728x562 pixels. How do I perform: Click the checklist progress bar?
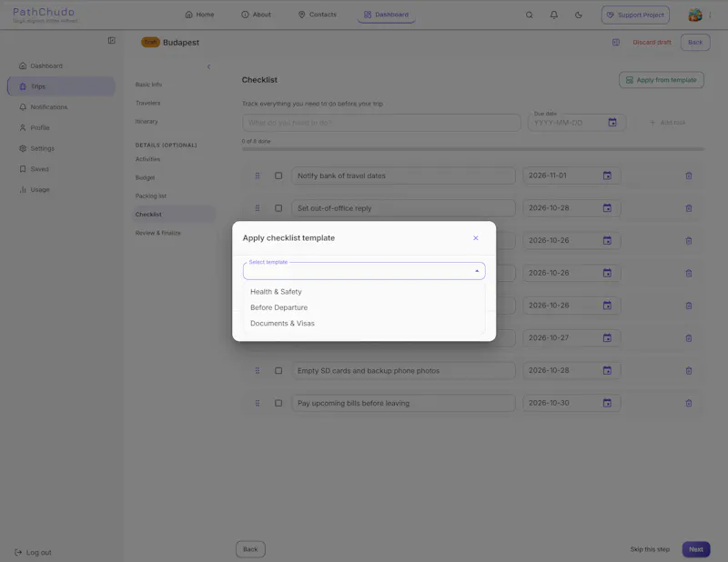point(472,149)
